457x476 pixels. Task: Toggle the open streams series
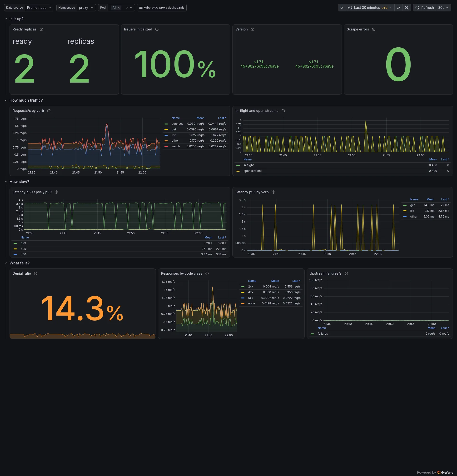coord(253,171)
